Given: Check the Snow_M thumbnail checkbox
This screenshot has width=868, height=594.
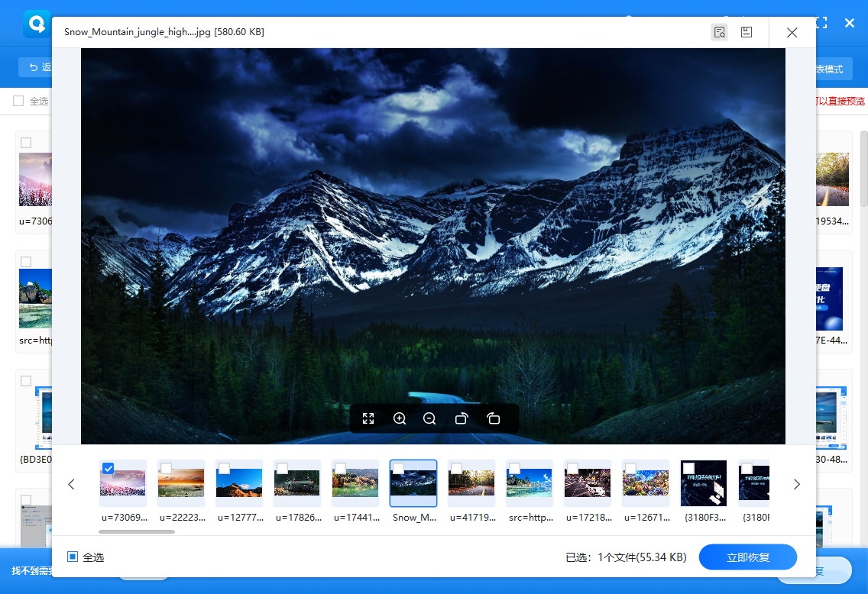Looking at the screenshot, I should pyautogui.click(x=398, y=469).
